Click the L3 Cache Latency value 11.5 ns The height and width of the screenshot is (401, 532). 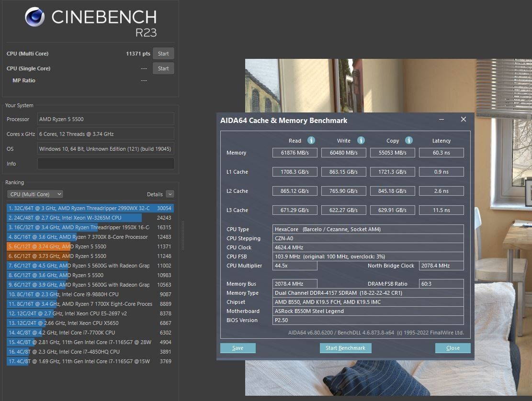[x=441, y=210]
